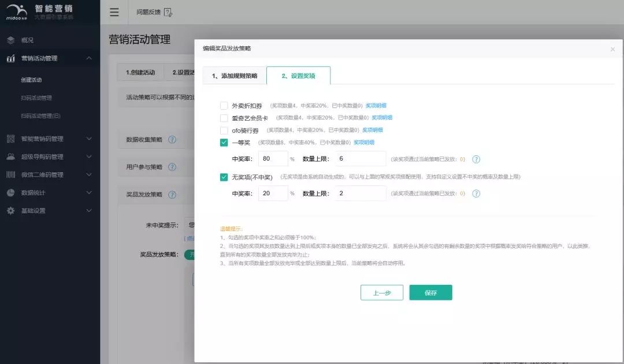The width and height of the screenshot is (624, 364).
Task: Collapse the 营销活动管理 sidebar section
Action: (89, 58)
